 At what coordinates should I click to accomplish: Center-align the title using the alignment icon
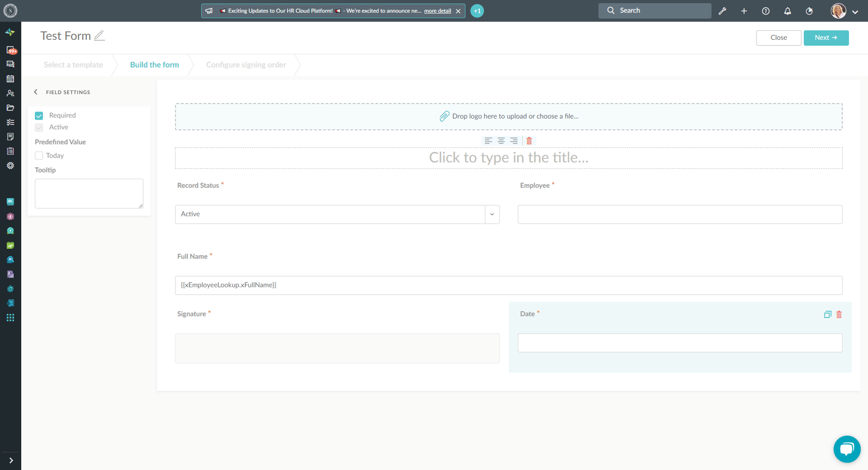click(501, 140)
